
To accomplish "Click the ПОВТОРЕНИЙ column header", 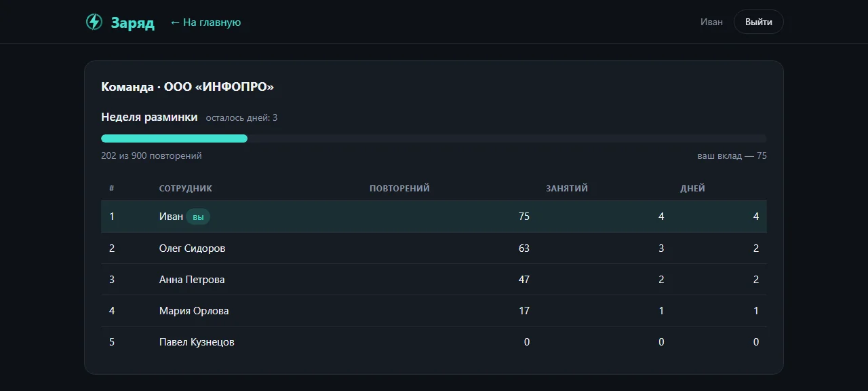I will tap(399, 188).
